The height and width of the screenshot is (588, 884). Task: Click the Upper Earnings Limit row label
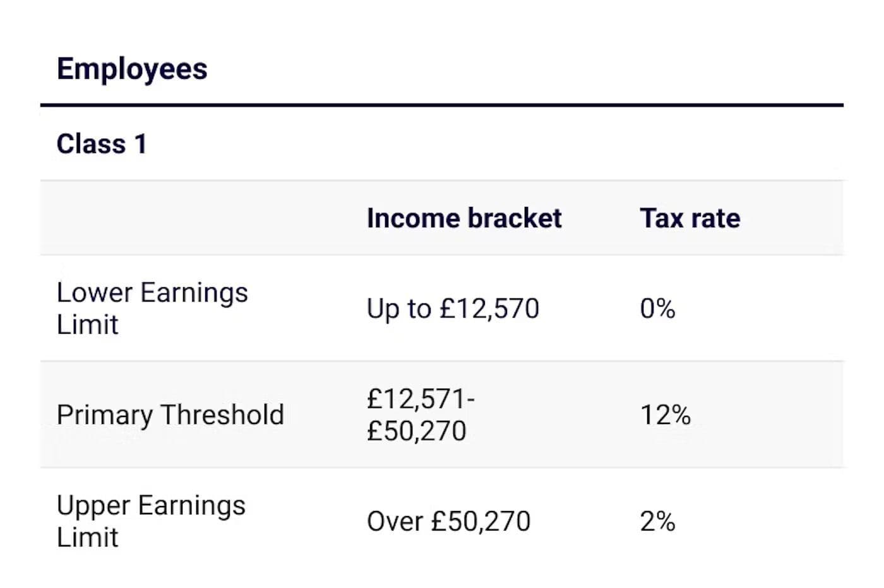(x=151, y=521)
